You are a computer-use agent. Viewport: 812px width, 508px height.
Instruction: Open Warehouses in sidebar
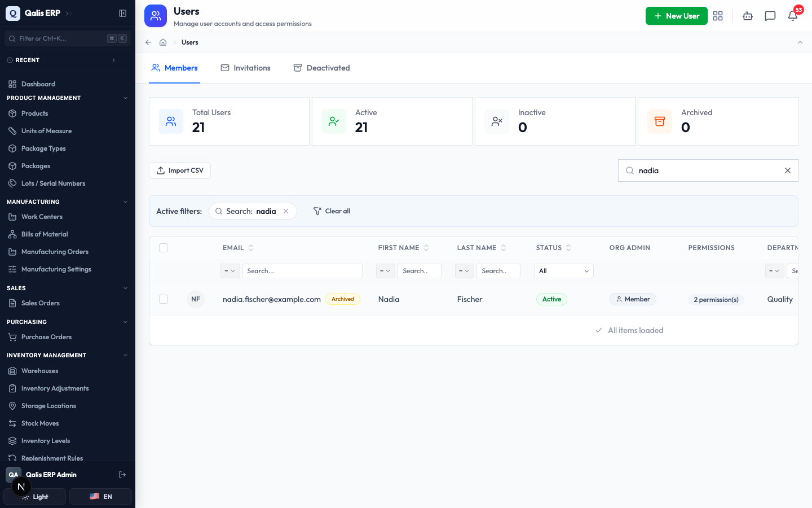coord(68,371)
